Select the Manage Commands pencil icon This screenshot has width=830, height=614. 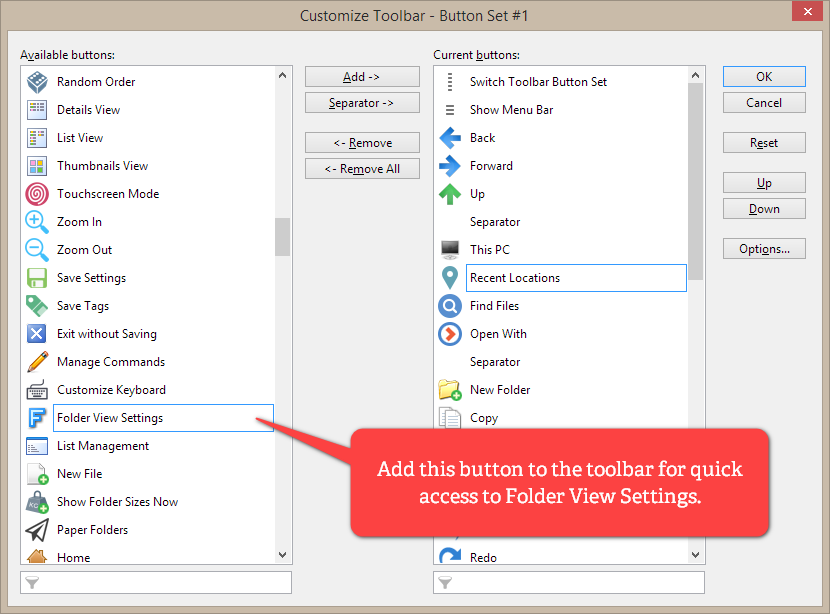pyautogui.click(x=37, y=362)
